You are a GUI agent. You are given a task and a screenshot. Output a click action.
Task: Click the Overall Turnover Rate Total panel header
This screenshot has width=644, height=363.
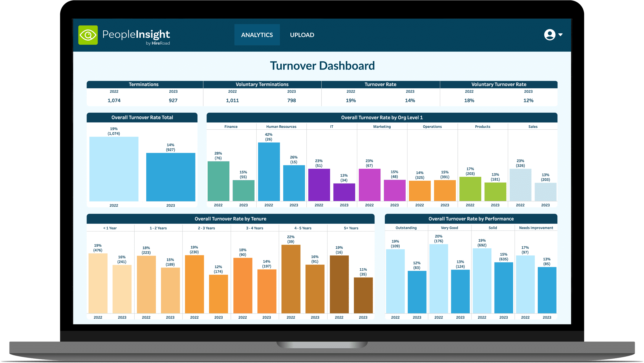(x=142, y=118)
